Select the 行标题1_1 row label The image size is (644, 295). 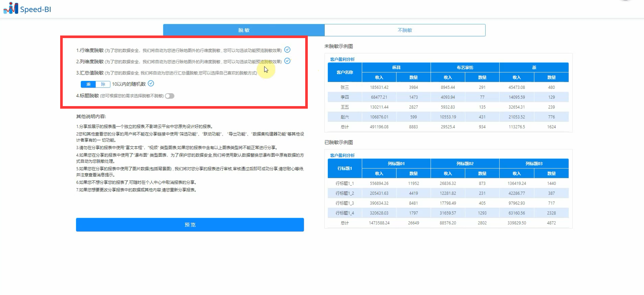[x=345, y=183]
